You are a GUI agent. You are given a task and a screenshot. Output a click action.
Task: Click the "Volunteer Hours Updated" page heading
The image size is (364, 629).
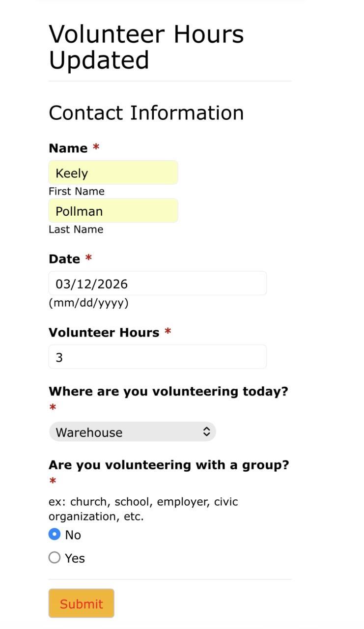[146, 47]
